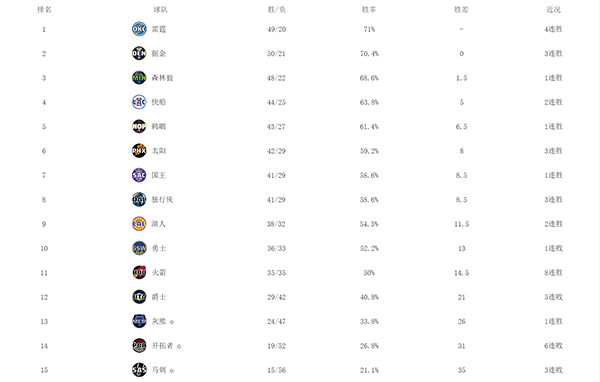Click the 排名 column header
This screenshot has width=600, height=382.
(x=44, y=10)
